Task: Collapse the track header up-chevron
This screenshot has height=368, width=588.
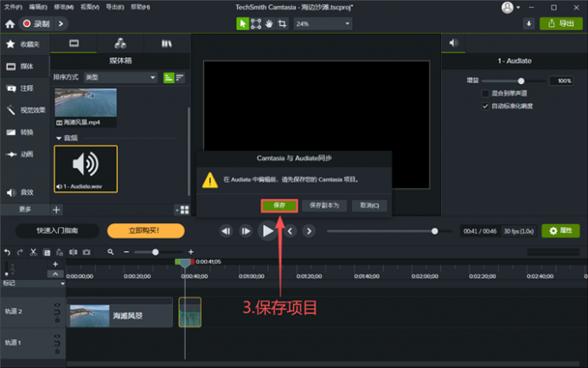Action: coord(55,274)
